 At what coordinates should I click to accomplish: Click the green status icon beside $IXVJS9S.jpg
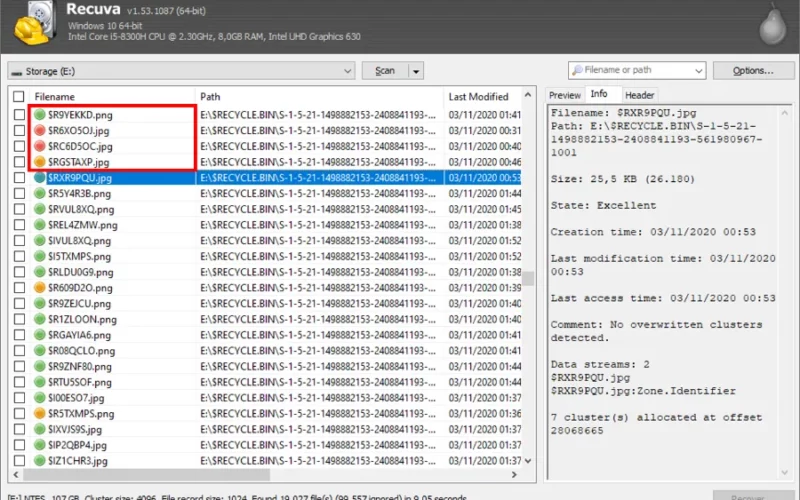40,429
